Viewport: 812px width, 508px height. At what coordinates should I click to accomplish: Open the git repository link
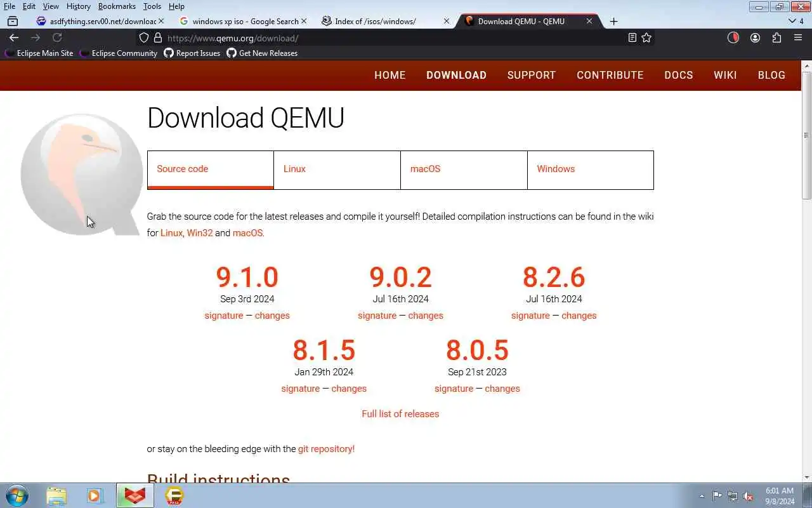click(326, 449)
